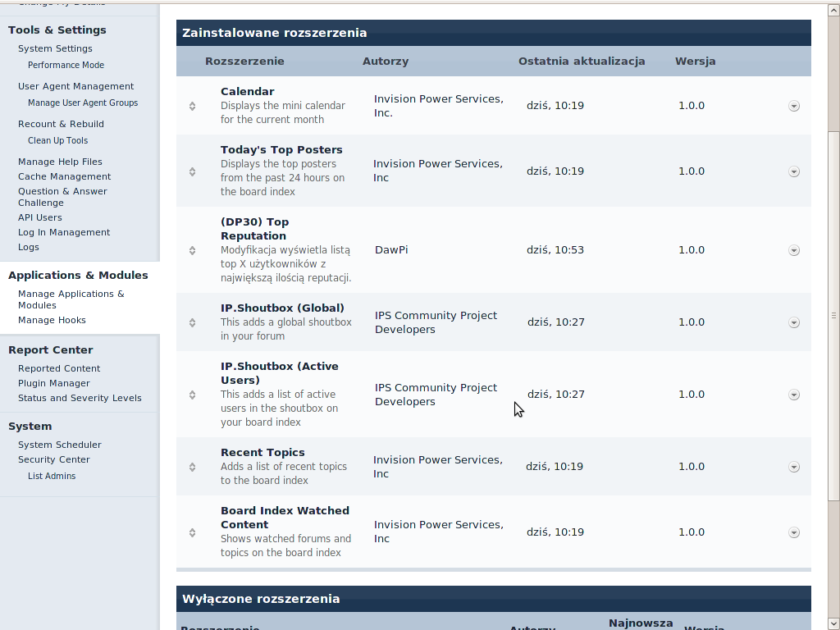Open Reported Content in Report Center
The image size is (840, 630).
coord(59,368)
